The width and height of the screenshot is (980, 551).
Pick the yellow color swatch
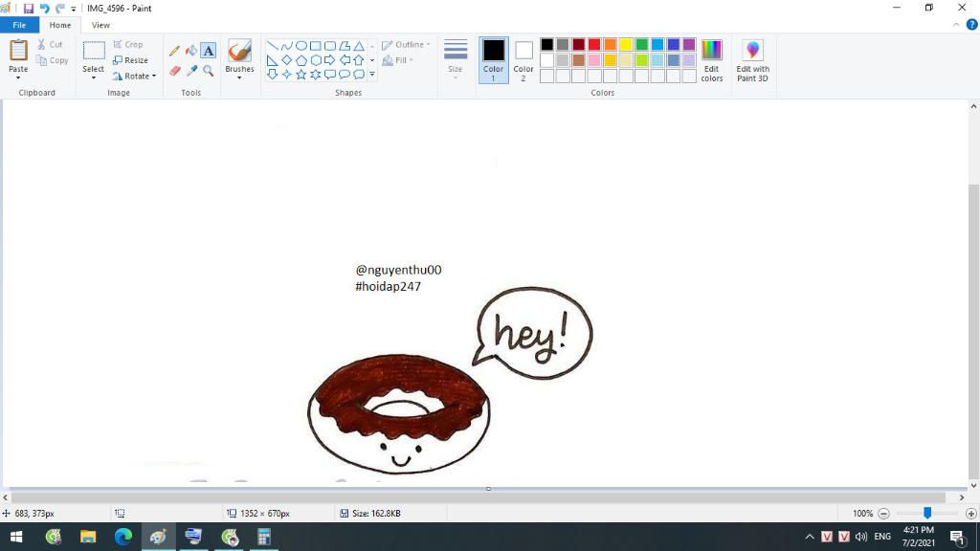(626, 44)
